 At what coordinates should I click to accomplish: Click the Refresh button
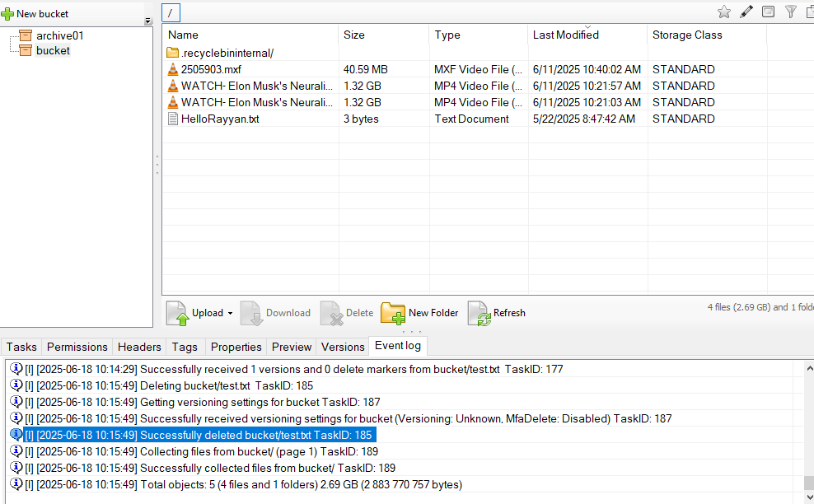coord(497,313)
